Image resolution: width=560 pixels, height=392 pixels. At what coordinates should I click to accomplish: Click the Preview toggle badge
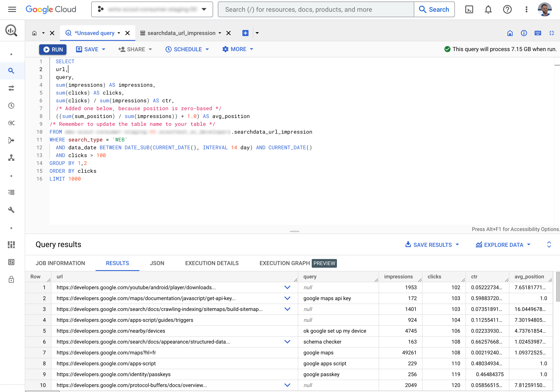(324, 263)
